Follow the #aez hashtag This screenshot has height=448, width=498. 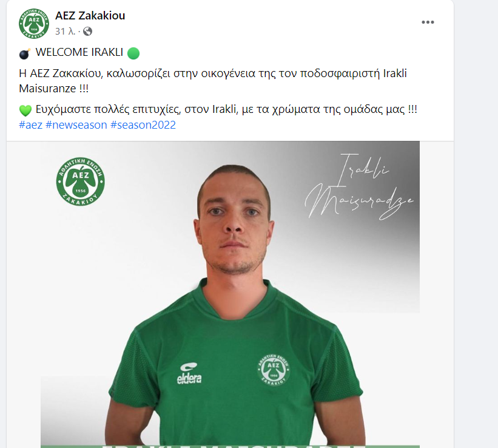(x=31, y=125)
